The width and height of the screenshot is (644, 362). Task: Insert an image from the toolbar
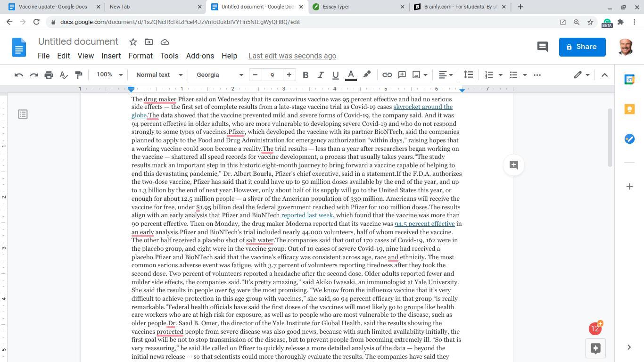pyautogui.click(x=416, y=75)
